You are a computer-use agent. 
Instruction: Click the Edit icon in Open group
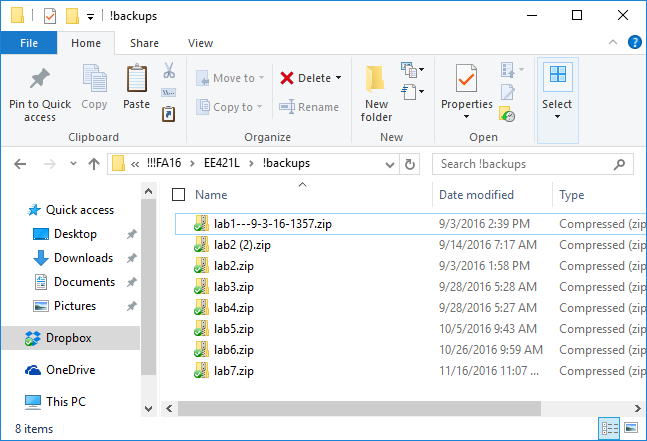(508, 92)
